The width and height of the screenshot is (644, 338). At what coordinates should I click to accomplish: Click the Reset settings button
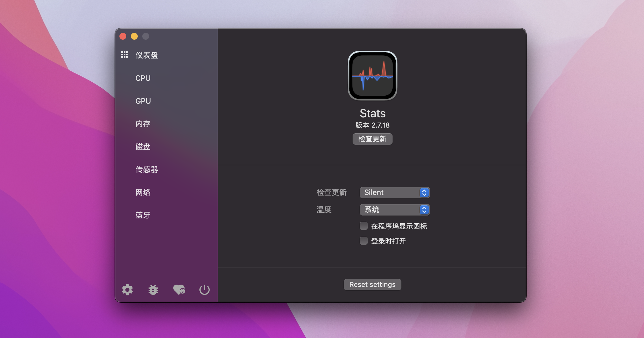tap(372, 285)
